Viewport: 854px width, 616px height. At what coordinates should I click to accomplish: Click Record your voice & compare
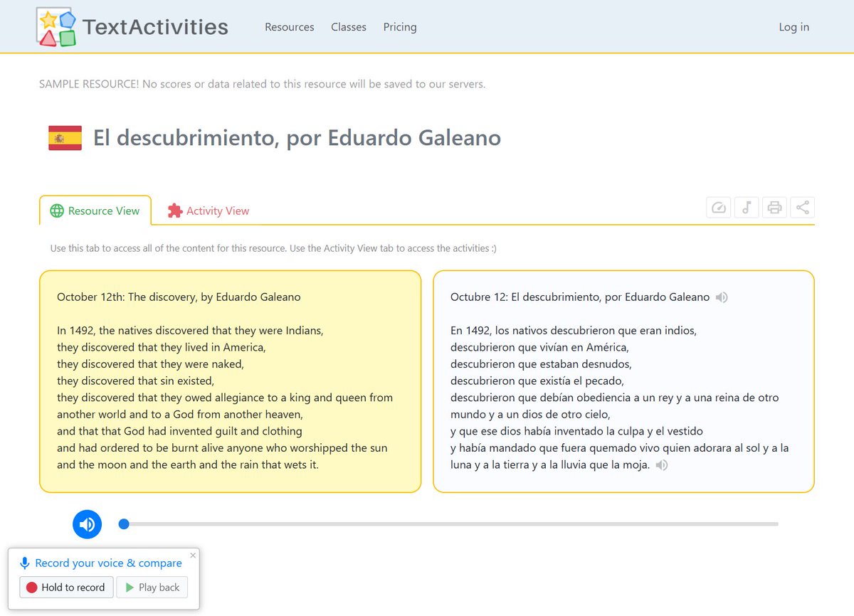point(108,563)
